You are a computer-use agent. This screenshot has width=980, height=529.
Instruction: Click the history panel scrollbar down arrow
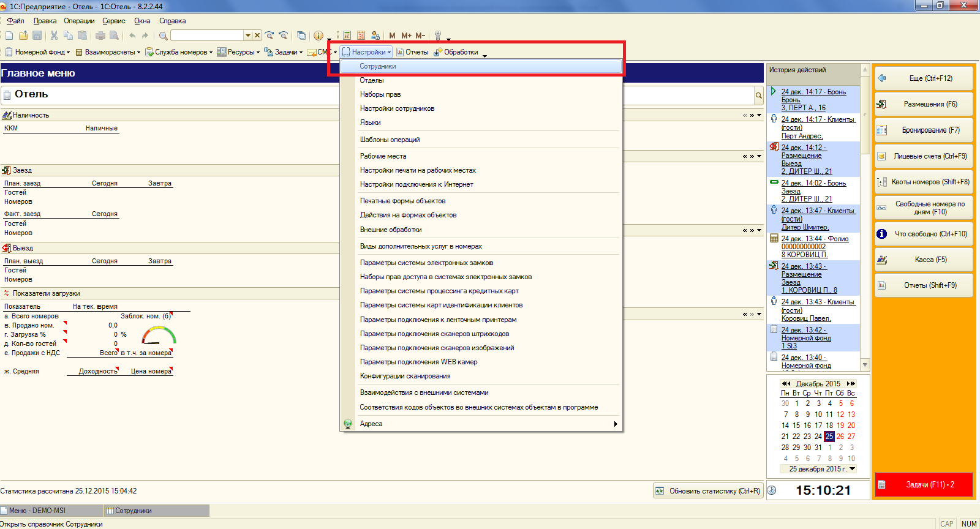[865, 365]
